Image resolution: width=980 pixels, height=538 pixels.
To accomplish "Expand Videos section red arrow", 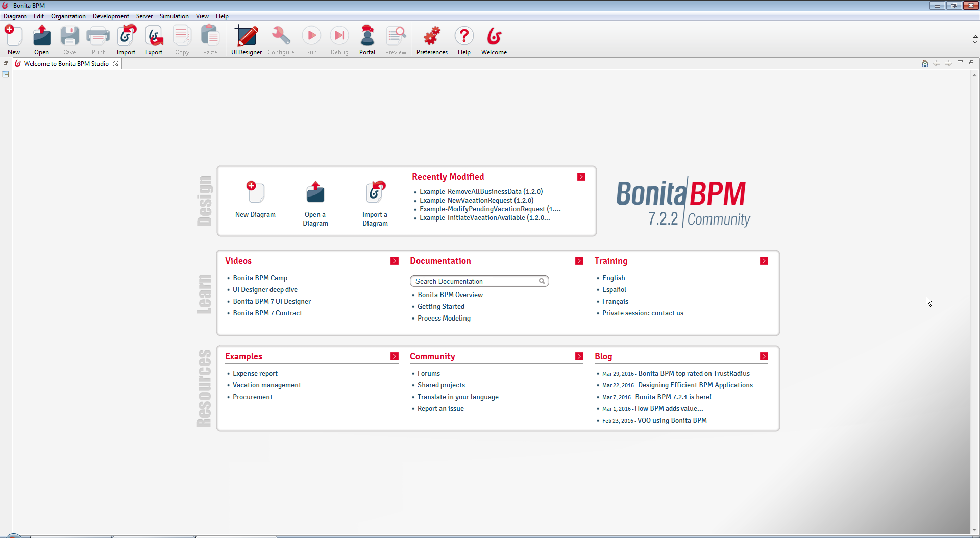I will [395, 261].
